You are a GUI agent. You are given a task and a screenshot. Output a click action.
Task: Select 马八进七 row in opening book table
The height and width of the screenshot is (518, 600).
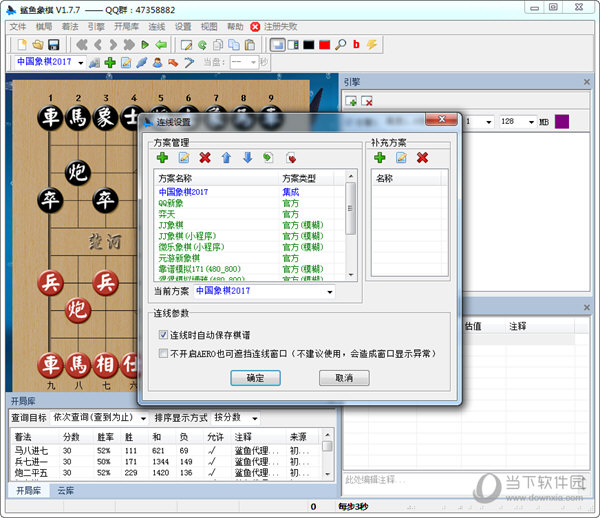click(167, 451)
